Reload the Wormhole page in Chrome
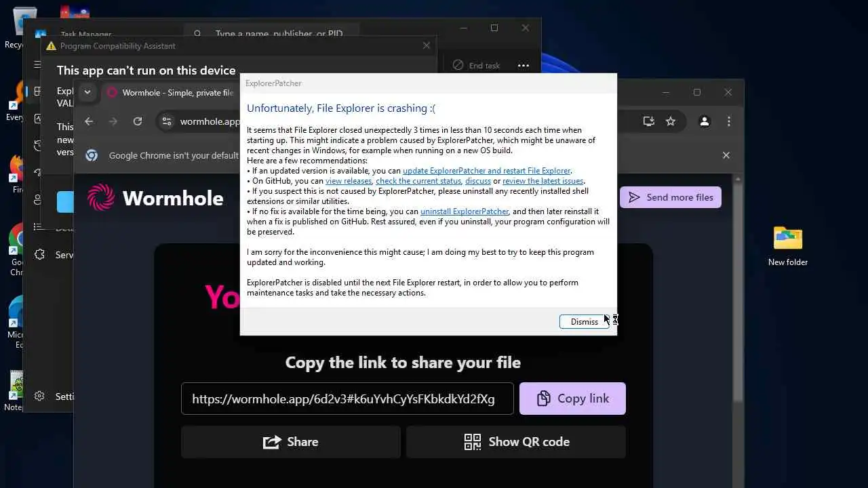 click(138, 121)
